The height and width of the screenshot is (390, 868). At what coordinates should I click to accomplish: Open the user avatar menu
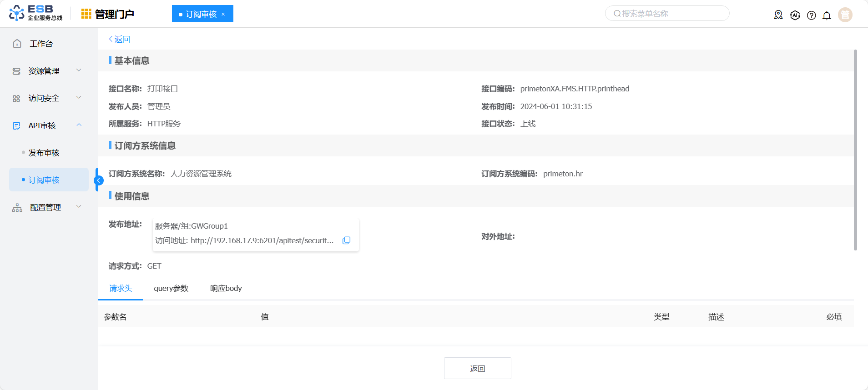(x=845, y=15)
